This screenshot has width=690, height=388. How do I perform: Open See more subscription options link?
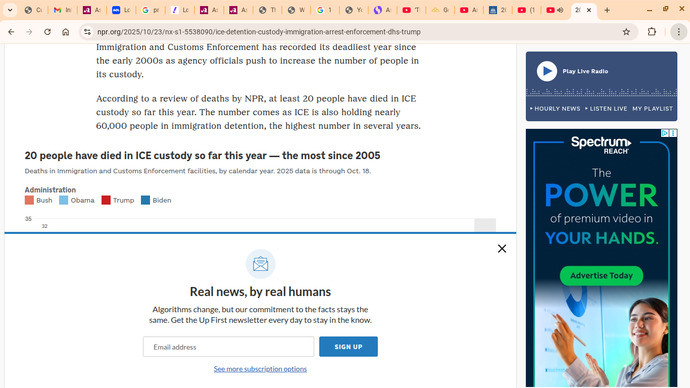point(260,369)
